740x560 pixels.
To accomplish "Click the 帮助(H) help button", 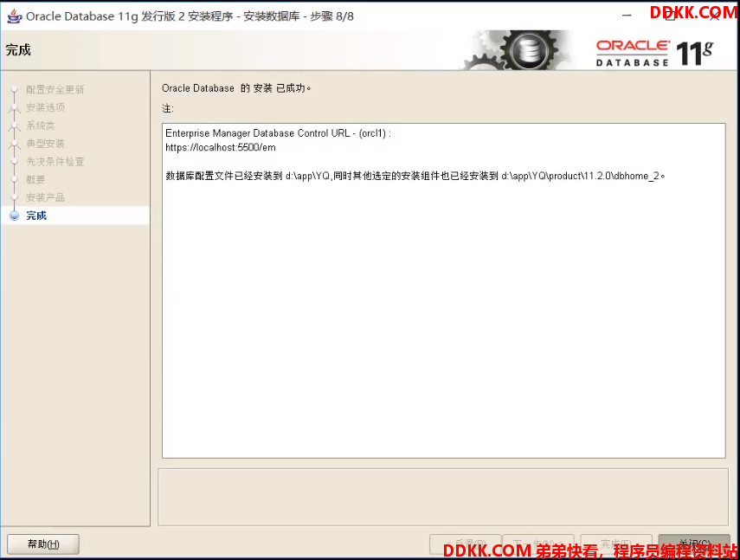I will 43,544.
